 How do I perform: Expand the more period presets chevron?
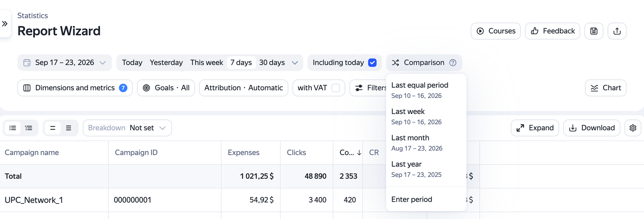[295, 63]
